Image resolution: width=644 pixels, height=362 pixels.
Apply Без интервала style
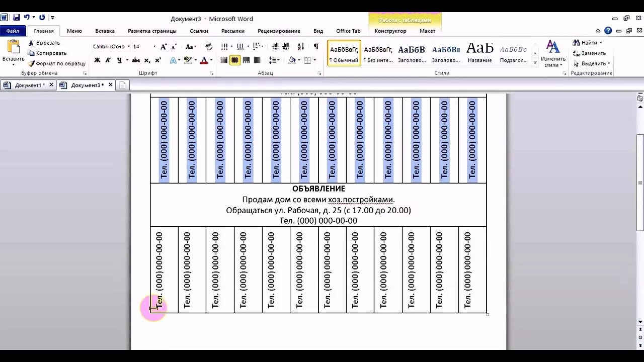(x=378, y=54)
